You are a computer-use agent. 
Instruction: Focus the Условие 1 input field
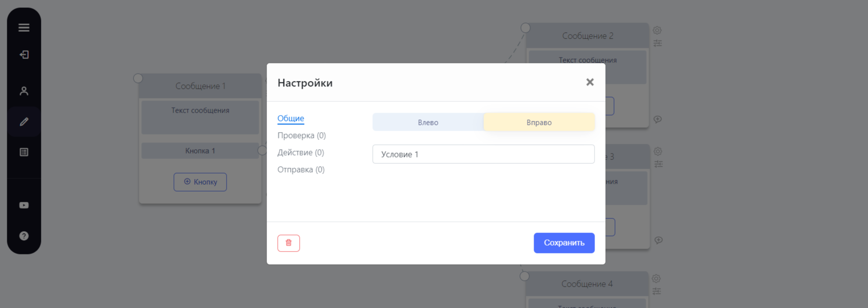pyautogui.click(x=483, y=154)
